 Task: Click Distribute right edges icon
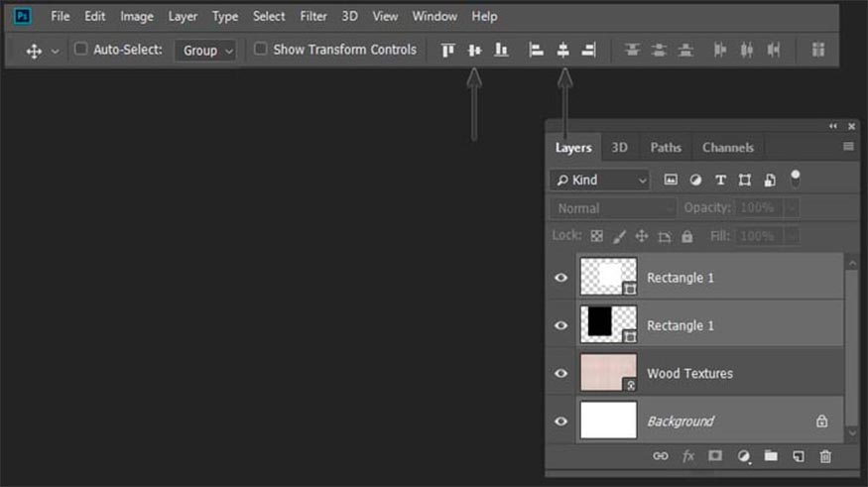tap(774, 51)
